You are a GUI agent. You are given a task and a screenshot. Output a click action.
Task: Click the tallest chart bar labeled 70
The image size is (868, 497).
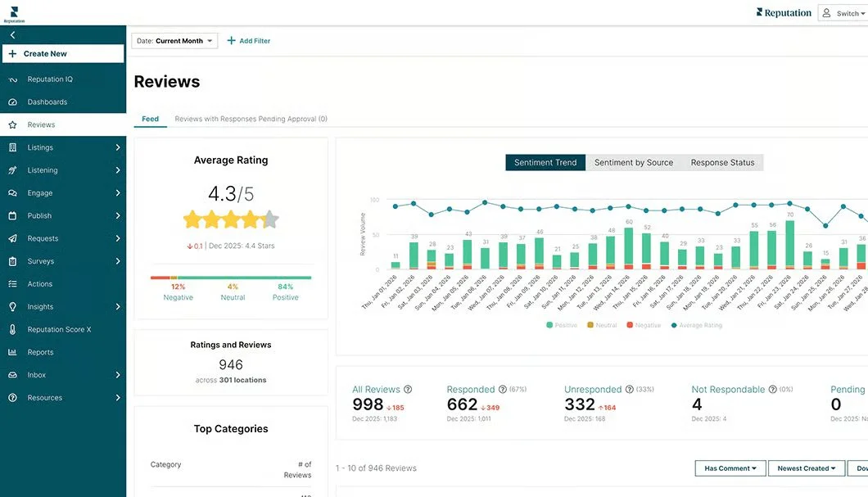click(790, 245)
